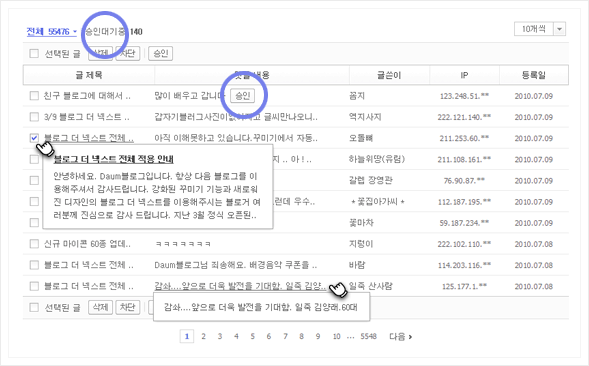The width and height of the screenshot is (589, 366).
Task: Go to page 9
Action: (318, 336)
